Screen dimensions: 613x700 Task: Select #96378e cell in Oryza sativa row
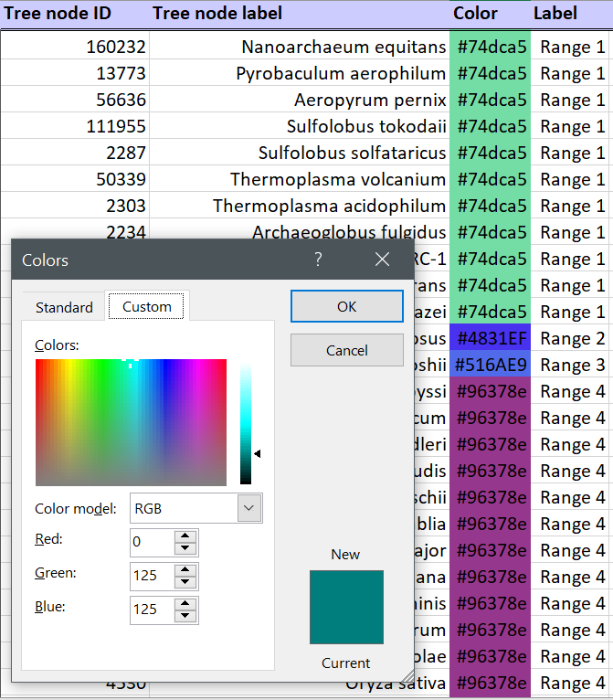coord(490,683)
